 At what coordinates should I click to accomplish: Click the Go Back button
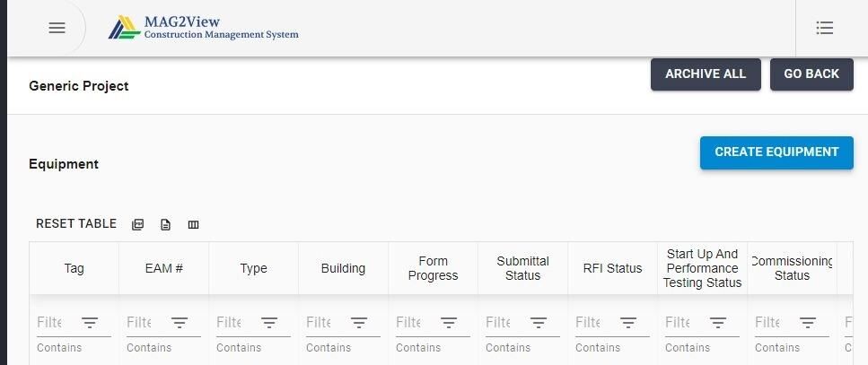[811, 74]
